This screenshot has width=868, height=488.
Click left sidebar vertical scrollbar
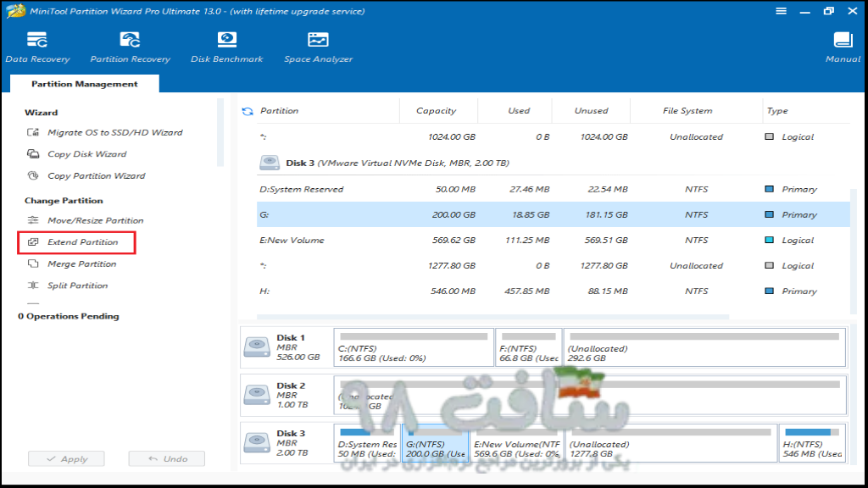(x=220, y=133)
